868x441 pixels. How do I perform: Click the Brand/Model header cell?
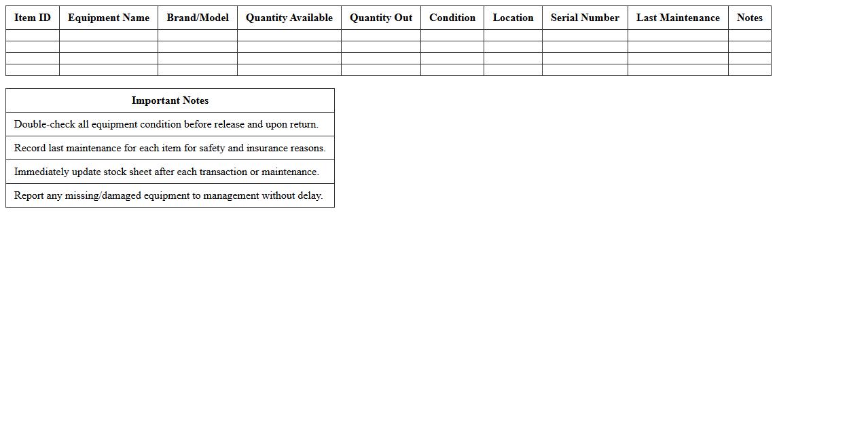tap(198, 18)
